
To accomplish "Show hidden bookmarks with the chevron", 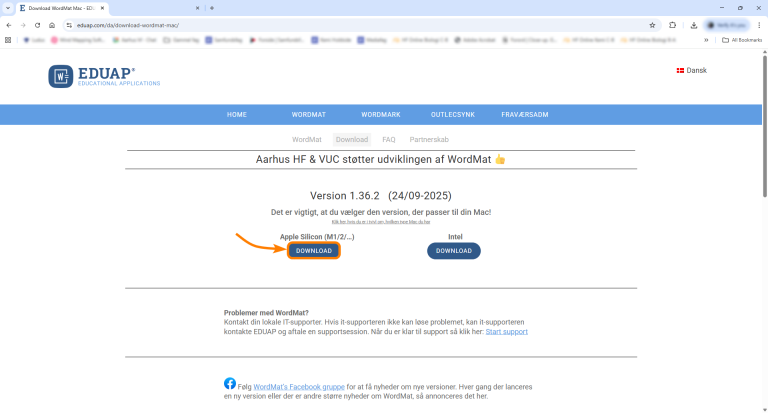I will tap(706, 40).
